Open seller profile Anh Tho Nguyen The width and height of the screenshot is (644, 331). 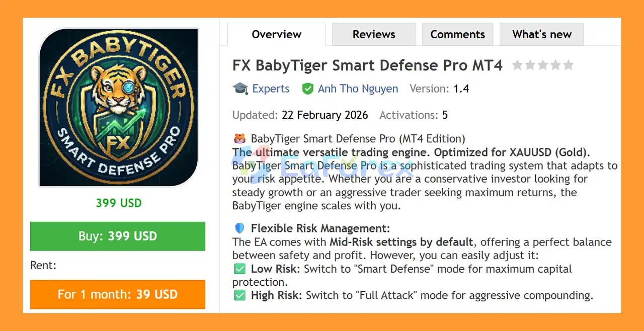(357, 88)
